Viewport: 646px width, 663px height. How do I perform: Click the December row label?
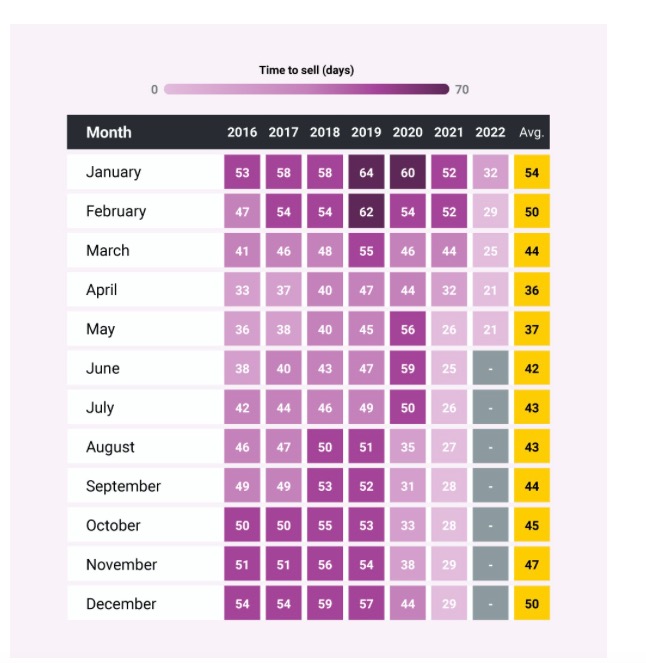coord(121,604)
